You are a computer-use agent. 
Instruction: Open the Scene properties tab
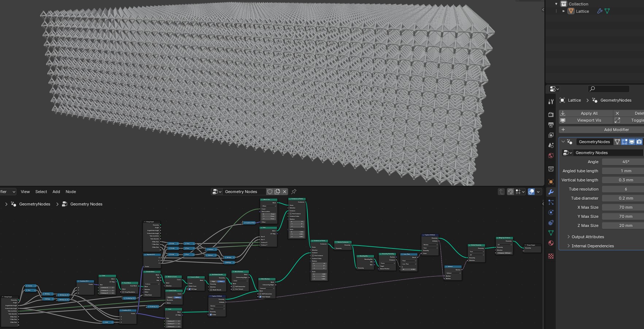(551, 145)
